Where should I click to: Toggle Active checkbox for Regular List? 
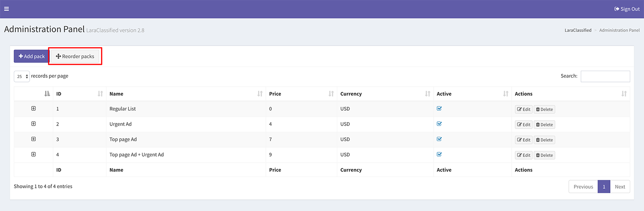[x=439, y=109]
